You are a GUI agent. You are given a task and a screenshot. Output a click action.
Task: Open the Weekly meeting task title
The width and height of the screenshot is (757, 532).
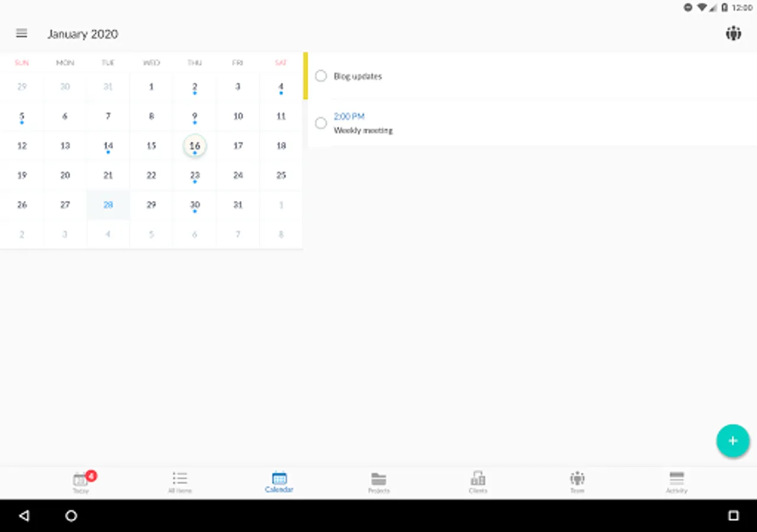click(363, 130)
